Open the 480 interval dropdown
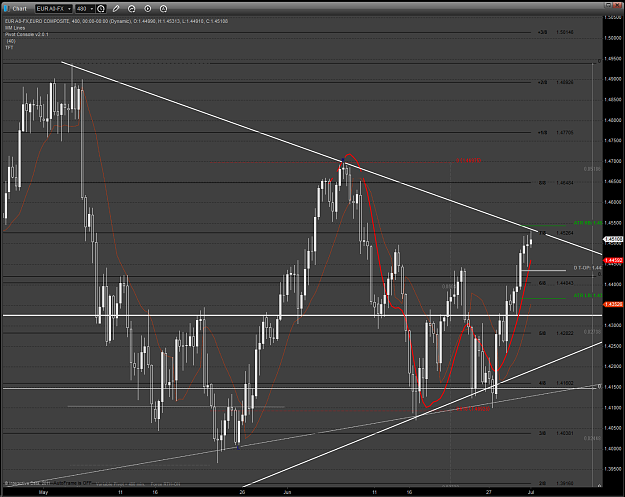 tap(85, 9)
